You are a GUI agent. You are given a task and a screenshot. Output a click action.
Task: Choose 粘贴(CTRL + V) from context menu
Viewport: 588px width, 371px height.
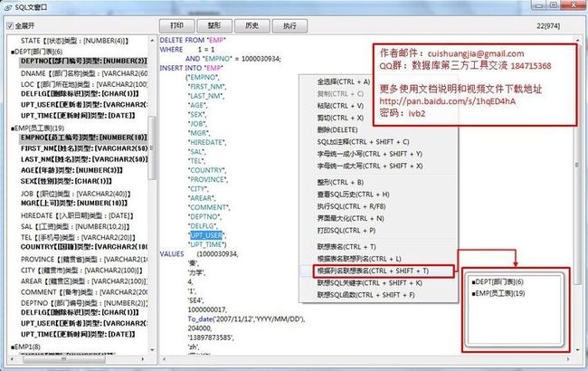pos(340,106)
